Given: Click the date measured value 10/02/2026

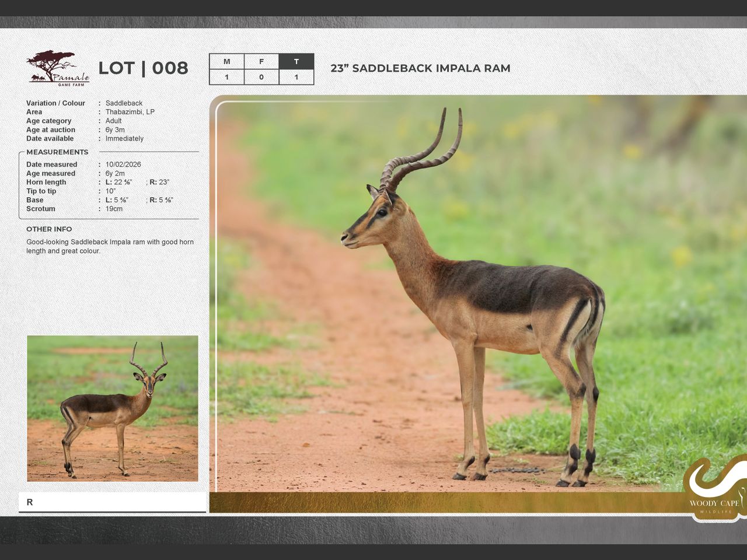Looking at the screenshot, I should point(123,164).
